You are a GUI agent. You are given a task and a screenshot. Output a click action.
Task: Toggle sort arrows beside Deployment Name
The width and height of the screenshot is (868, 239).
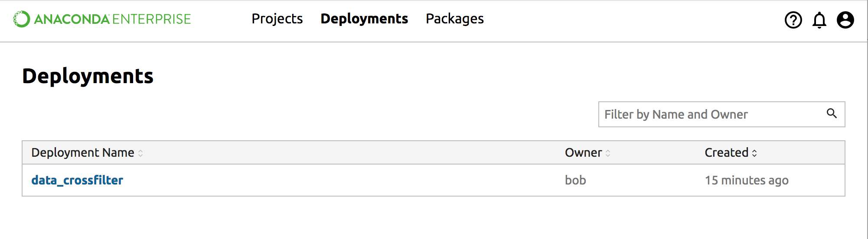point(140,153)
